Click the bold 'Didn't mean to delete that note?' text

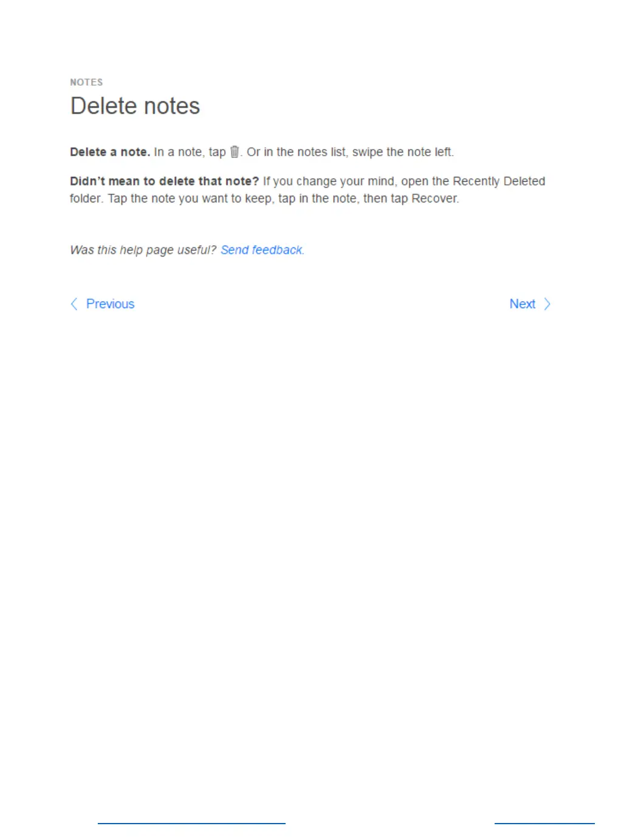click(x=165, y=181)
